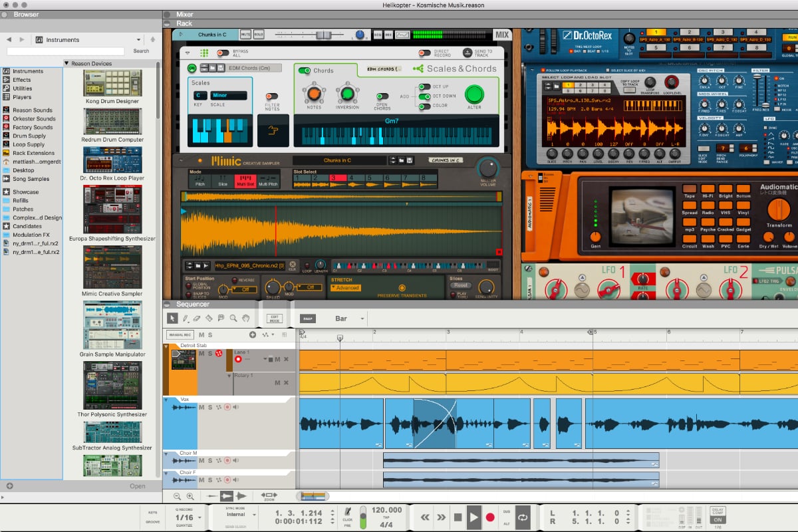
Task: Collapse the Vox track triangle
Action: 166,400
